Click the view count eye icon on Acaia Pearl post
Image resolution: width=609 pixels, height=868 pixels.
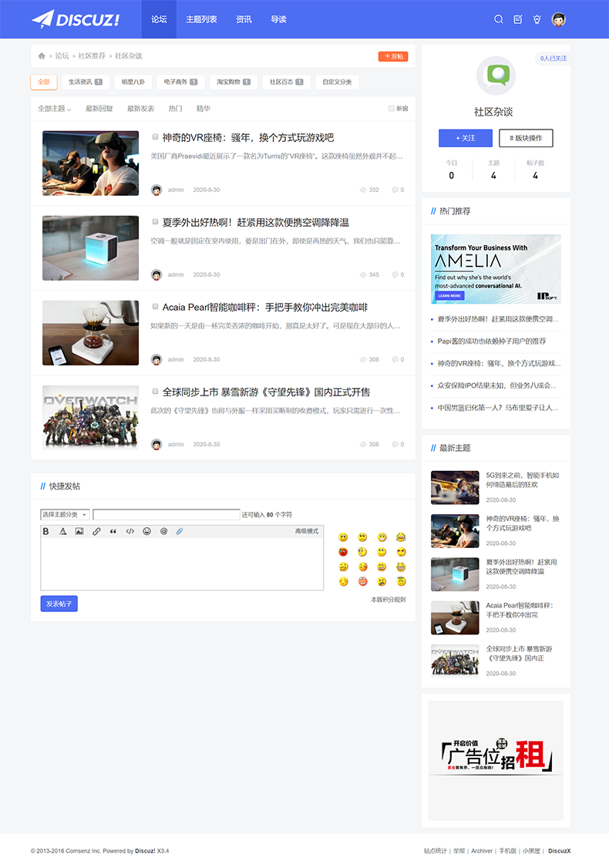click(363, 359)
